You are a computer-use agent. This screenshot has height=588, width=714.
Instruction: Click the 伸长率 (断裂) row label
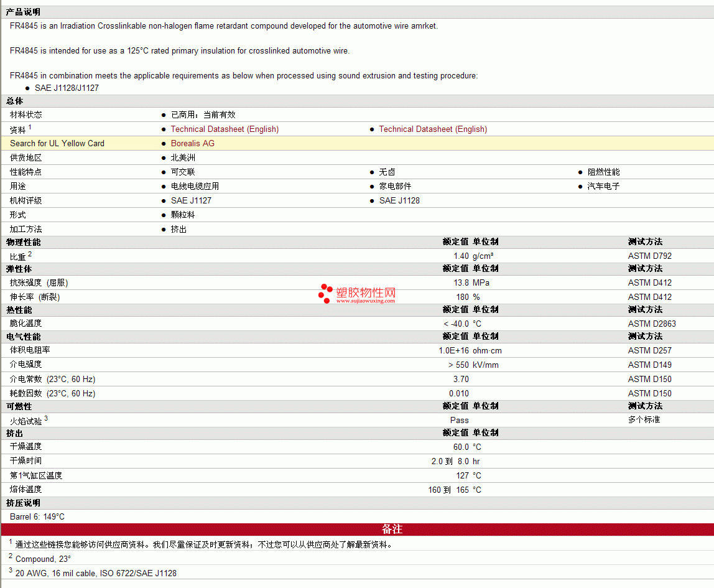pyautogui.click(x=35, y=297)
